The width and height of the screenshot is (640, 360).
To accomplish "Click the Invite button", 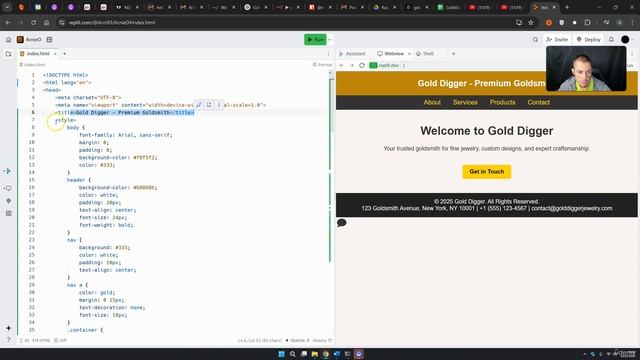I will [557, 40].
